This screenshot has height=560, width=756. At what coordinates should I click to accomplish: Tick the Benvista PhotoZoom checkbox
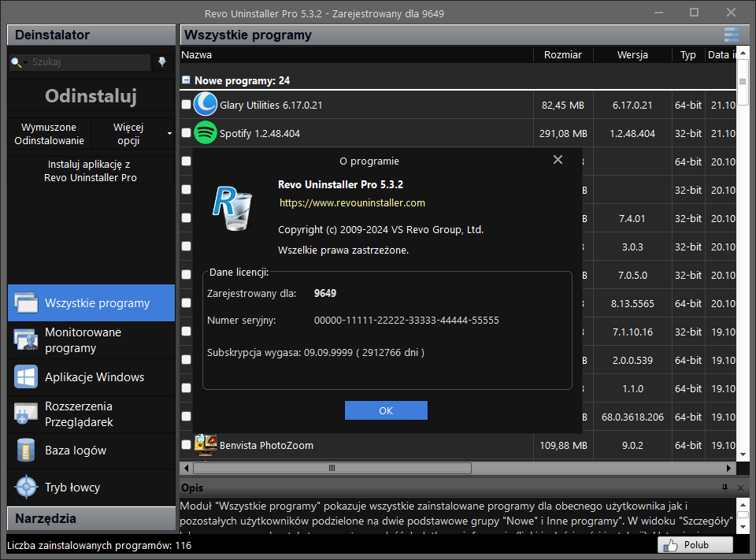(x=186, y=445)
